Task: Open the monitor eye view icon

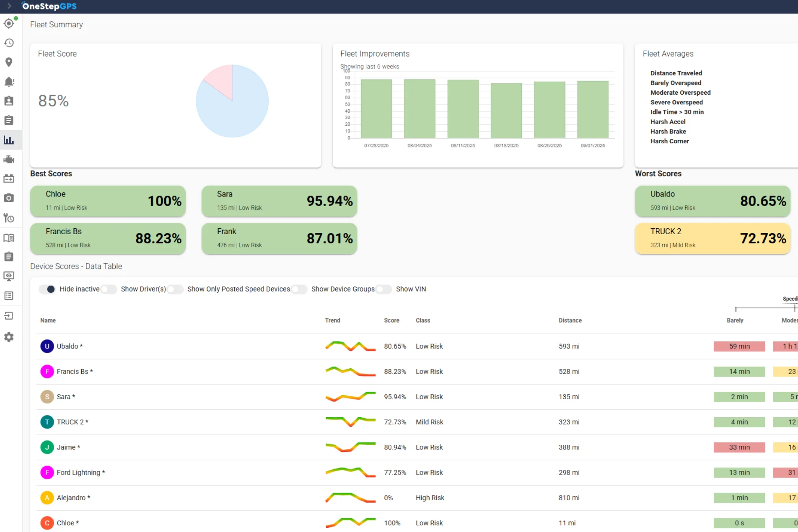Action: pyautogui.click(x=9, y=276)
